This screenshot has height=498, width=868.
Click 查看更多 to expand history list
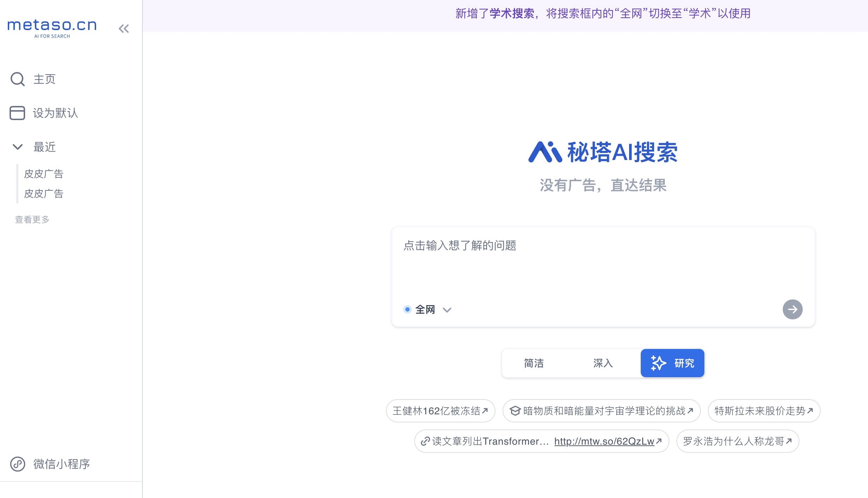pyautogui.click(x=31, y=219)
